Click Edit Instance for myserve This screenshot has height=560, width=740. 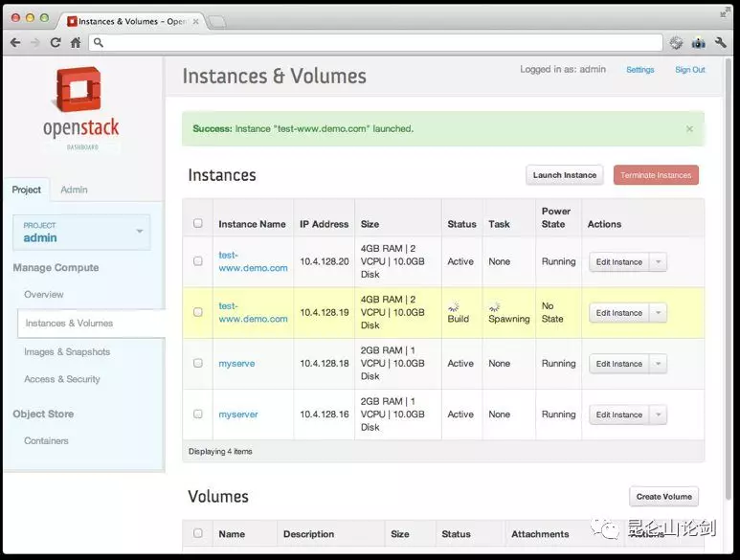click(x=619, y=364)
